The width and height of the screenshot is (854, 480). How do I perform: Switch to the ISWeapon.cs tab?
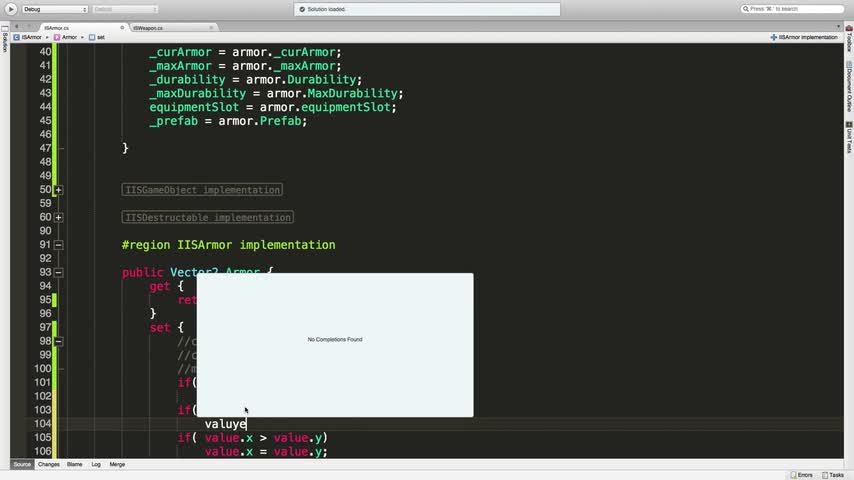[x=148, y=28]
